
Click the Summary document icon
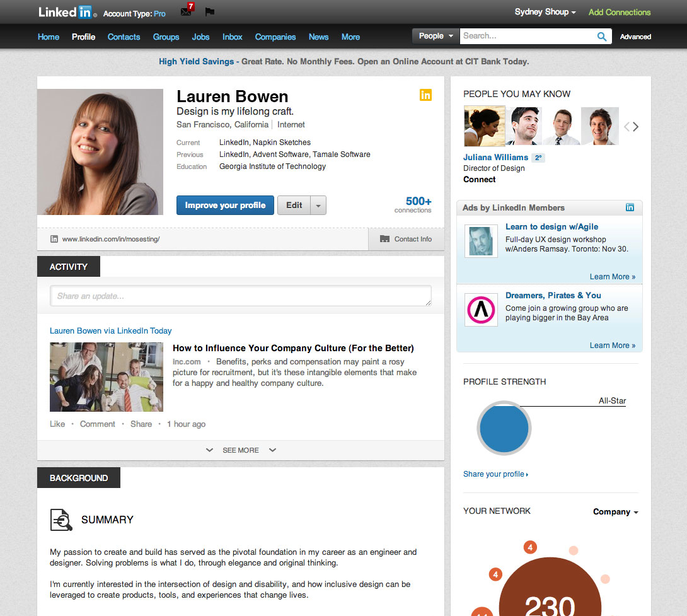61,520
